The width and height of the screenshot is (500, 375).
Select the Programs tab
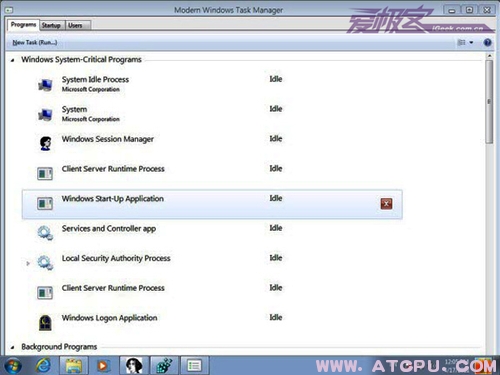pos(23,25)
